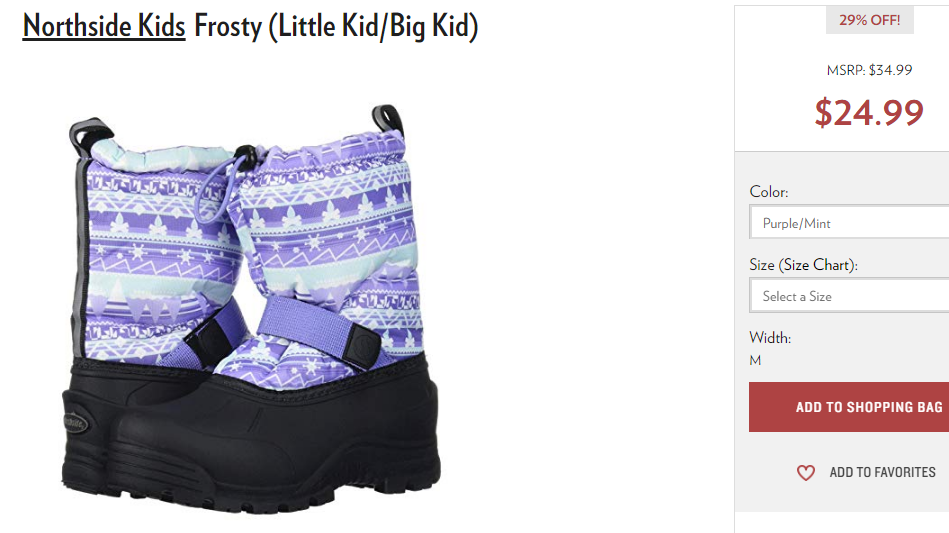949x533 pixels.
Task: Click the drawstring toggle on boot top
Action: [245, 153]
